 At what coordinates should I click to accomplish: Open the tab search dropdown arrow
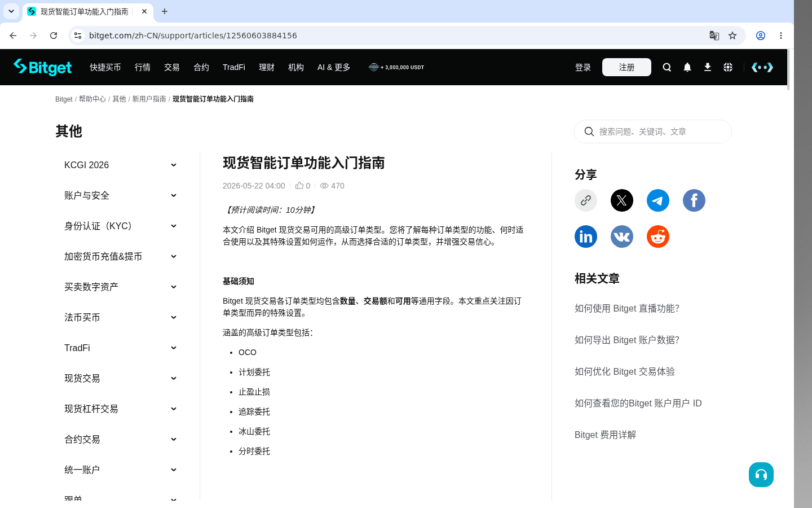11,11
